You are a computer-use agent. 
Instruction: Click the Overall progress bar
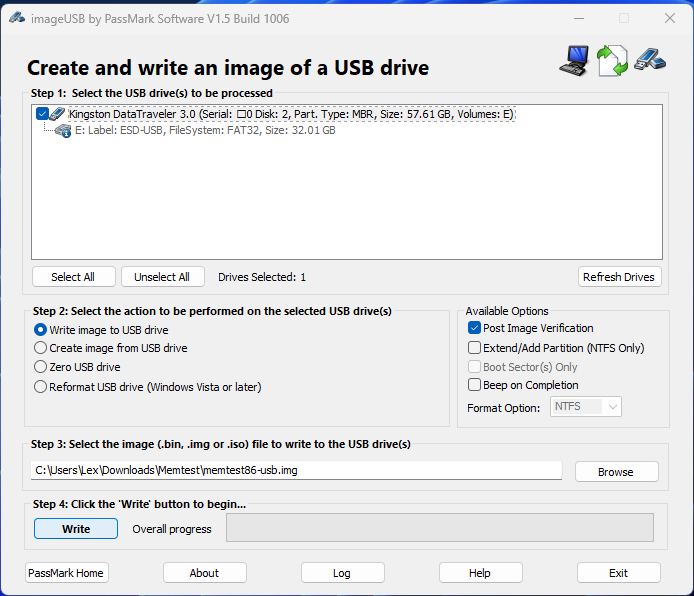(x=440, y=527)
